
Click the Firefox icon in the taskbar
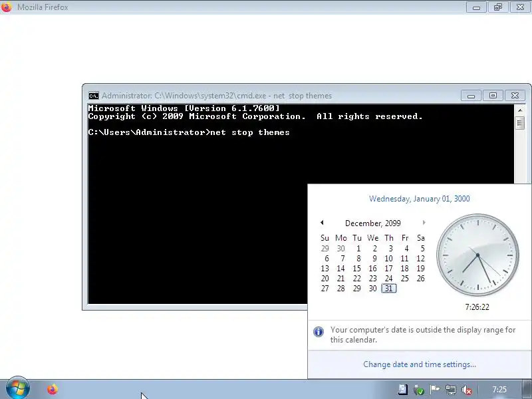coord(53,389)
